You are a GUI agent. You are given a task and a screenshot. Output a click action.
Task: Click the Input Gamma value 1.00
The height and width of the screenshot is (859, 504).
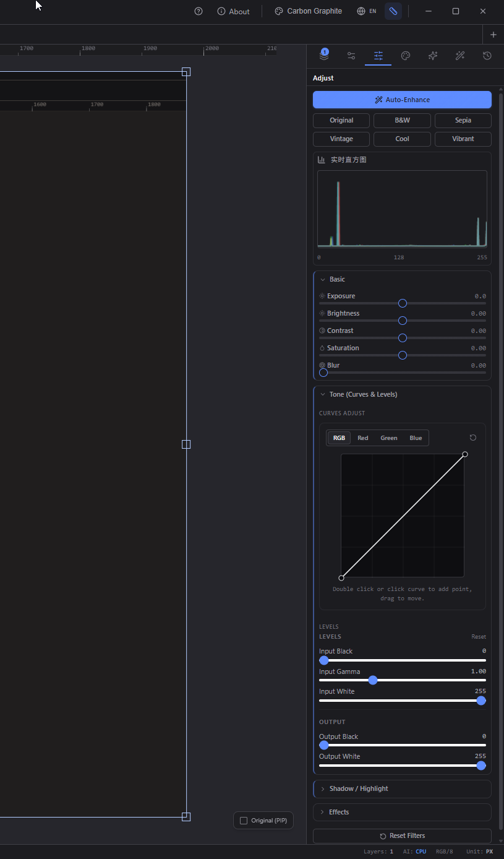tap(479, 671)
